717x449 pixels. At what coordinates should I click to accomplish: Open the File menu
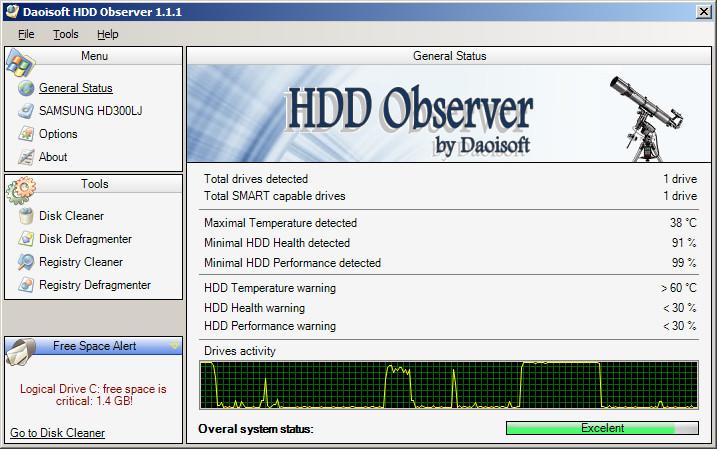(x=26, y=34)
